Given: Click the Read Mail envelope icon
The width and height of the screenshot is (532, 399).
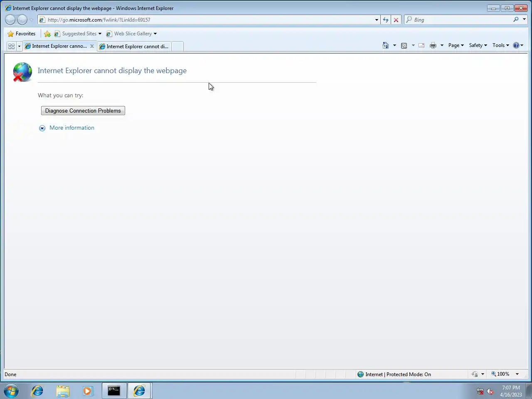Looking at the screenshot, I should [x=421, y=45].
